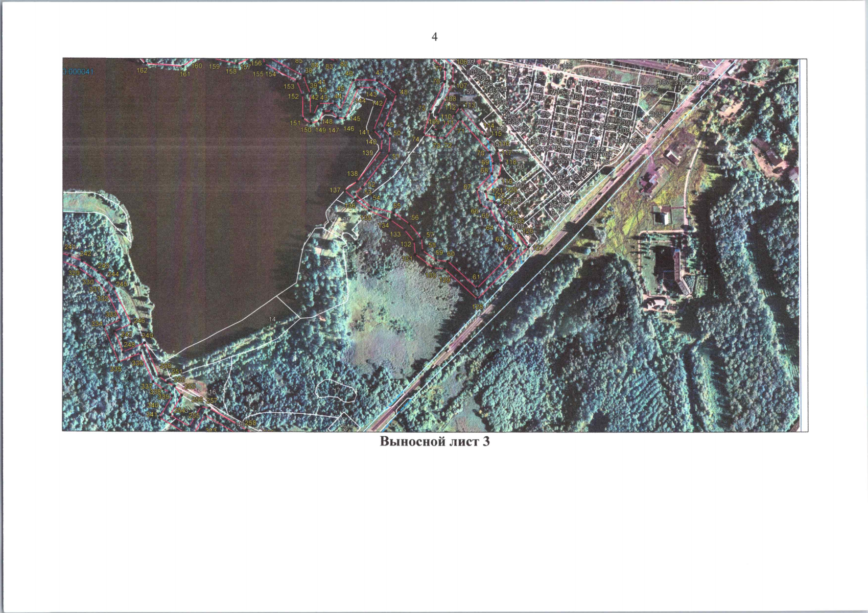Click the caption "Выносной лист 3"
Image resolution: width=868 pixels, height=613 pixels.
434,442
